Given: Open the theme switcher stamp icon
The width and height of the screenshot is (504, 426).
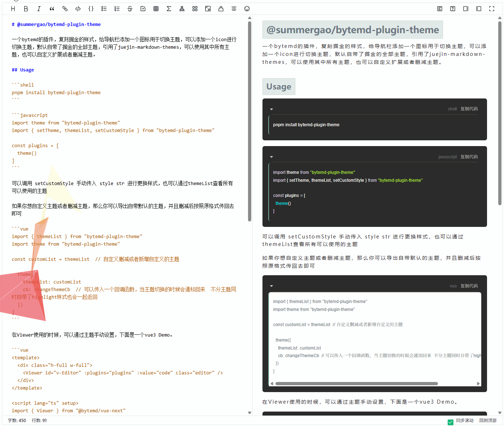Looking at the screenshot, I should (x=221, y=9).
